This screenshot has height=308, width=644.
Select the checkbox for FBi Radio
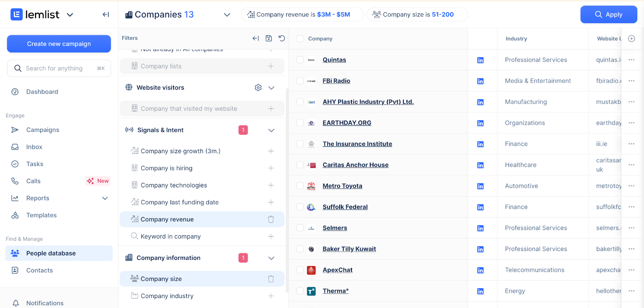(300, 81)
